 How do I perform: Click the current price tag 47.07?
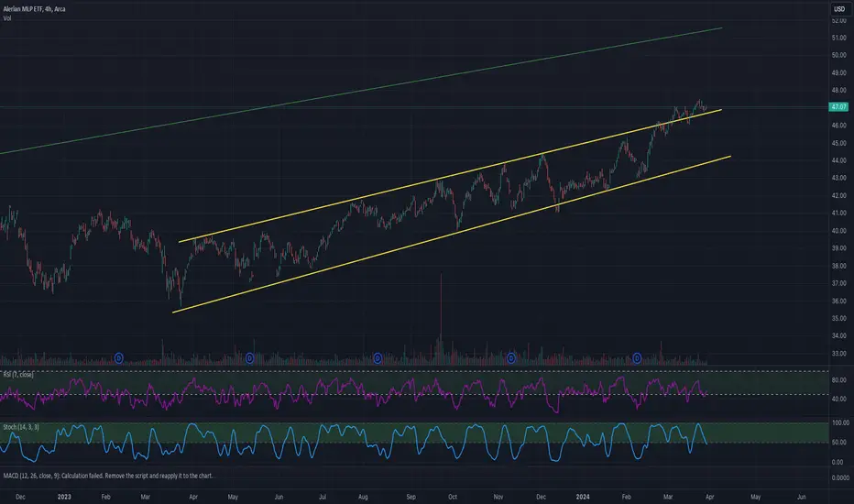tap(838, 107)
